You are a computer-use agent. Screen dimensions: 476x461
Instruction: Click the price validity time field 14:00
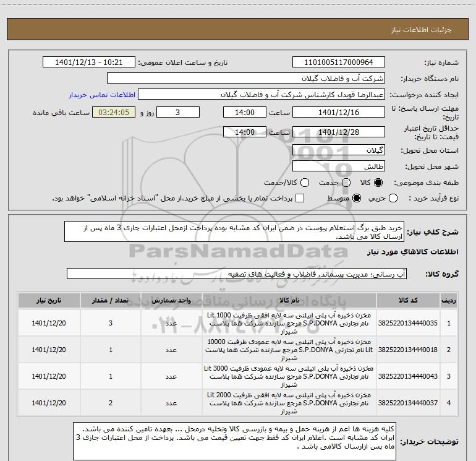245,132
